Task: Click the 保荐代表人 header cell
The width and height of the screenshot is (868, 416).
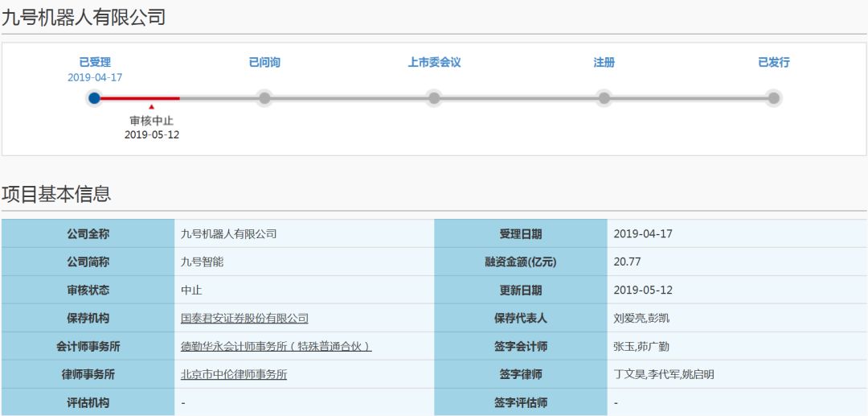Action: tap(521, 319)
